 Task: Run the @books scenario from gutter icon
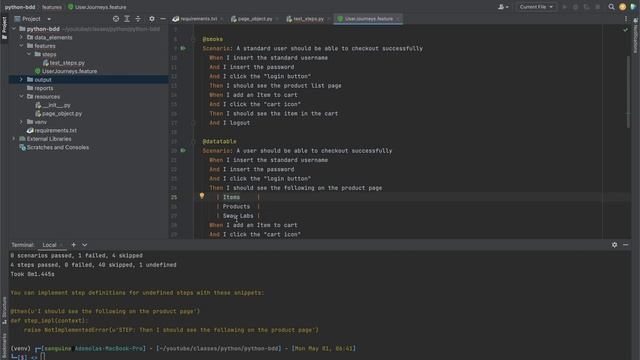tap(183, 48)
